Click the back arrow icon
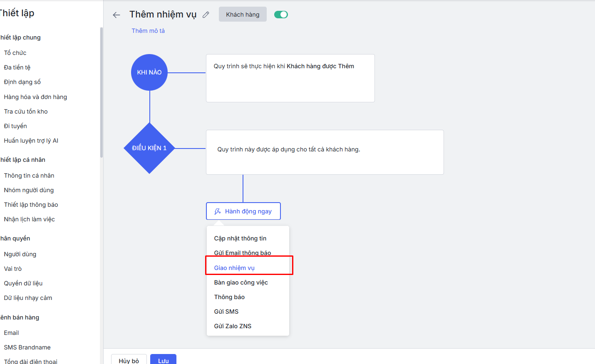The image size is (595, 364). tap(117, 15)
